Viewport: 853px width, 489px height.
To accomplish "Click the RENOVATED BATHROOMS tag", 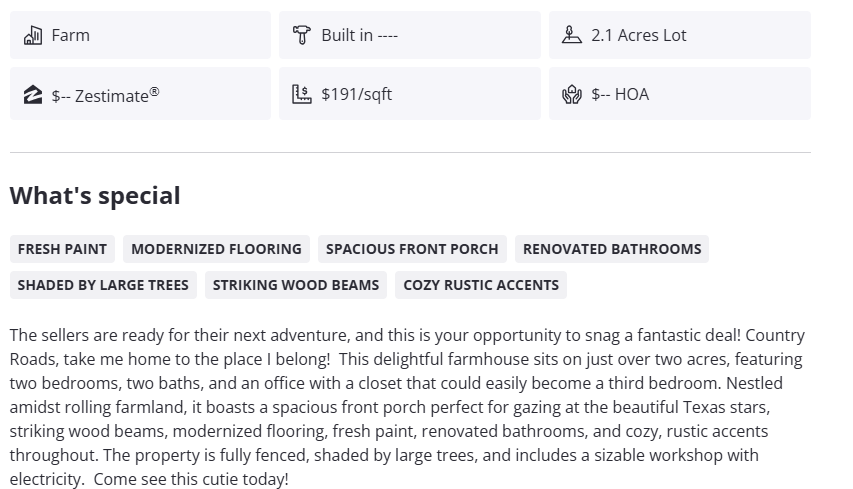I will pyautogui.click(x=612, y=249).
